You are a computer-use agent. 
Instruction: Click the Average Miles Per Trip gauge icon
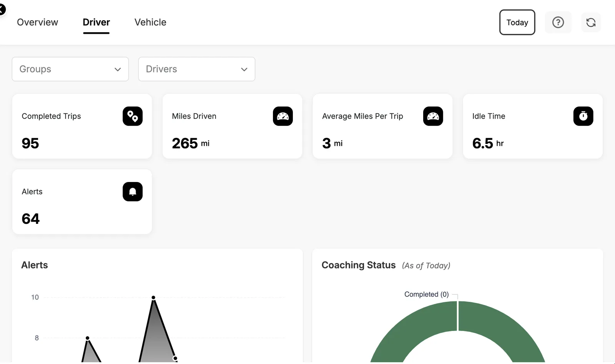(x=433, y=116)
